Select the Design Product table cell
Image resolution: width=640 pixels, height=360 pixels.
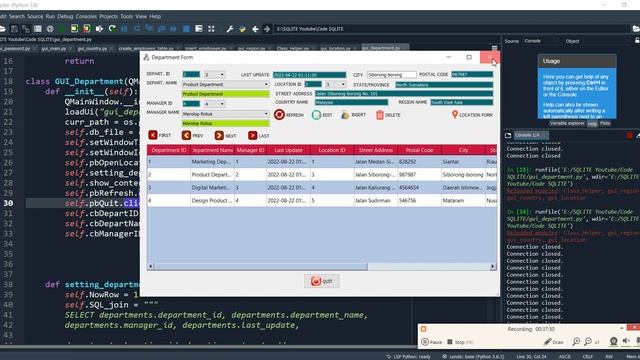click(x=212, y=200)
